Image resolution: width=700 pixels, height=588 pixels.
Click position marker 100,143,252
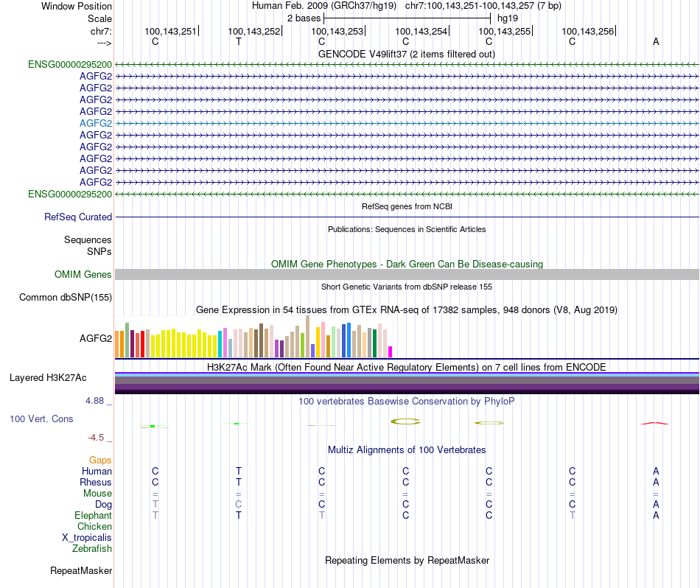pos(254,31)
